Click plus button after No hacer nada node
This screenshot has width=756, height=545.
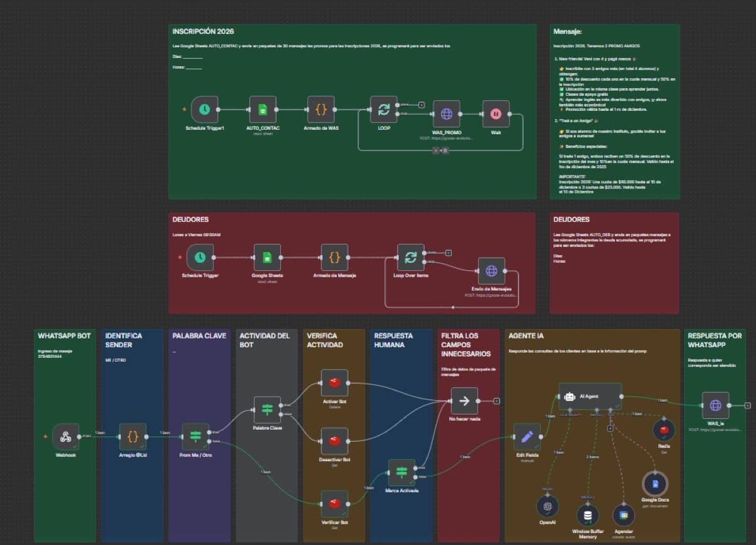point(496,400)
